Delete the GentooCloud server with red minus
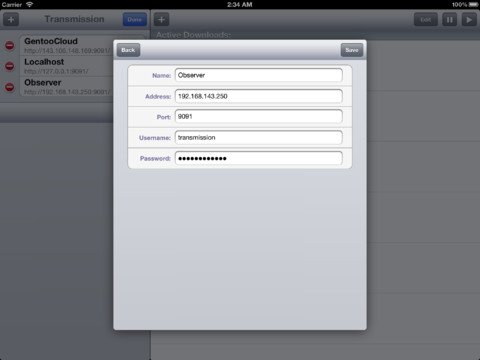Image resolution: width=480 pixels, height=360 pixels. click(10, 45)
